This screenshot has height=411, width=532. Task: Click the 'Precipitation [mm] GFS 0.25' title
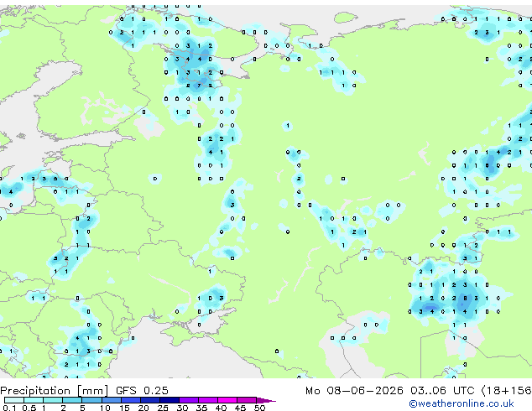click(x=84, y=391)
